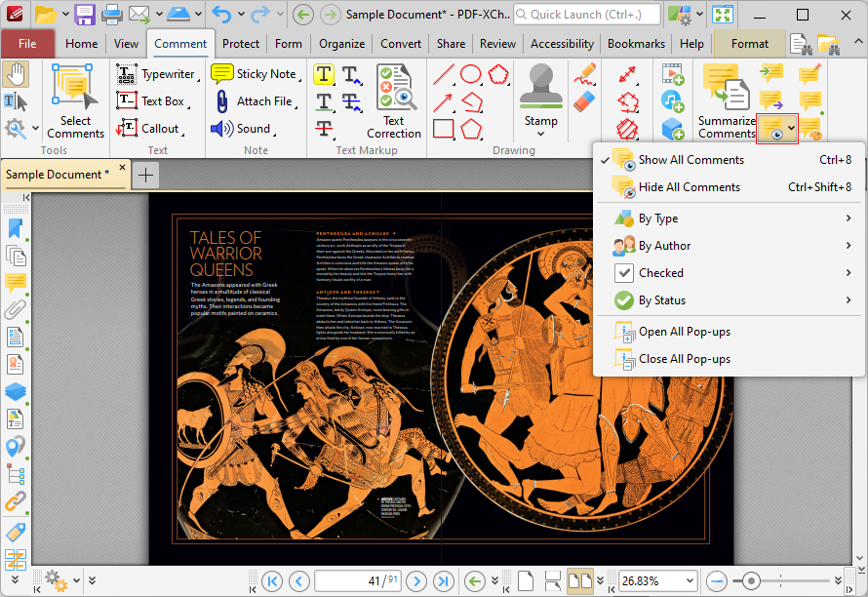Enable Show All Comments option
868x597 pixels.
730,160
